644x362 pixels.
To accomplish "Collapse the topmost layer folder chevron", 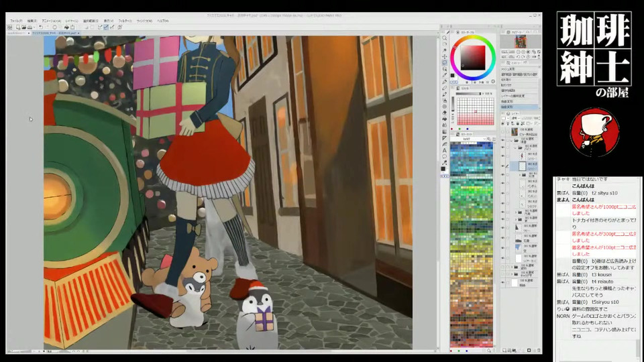I will pos(511,140).
